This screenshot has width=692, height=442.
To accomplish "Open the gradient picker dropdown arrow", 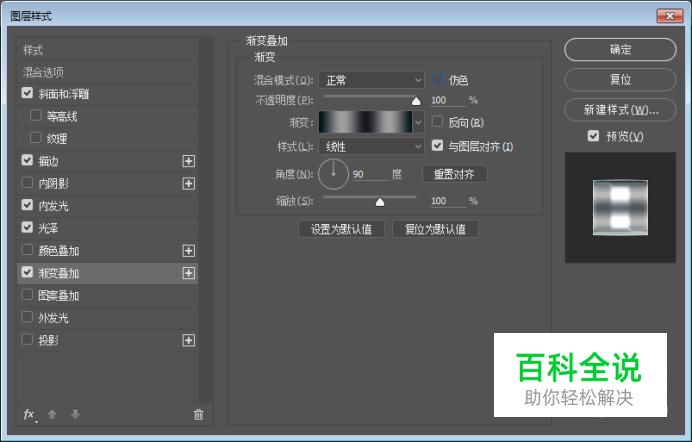I will coord(418,122).
